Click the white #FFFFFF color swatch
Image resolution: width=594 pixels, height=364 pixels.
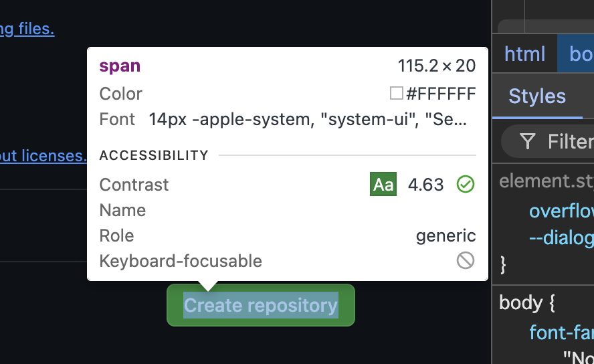396,93
